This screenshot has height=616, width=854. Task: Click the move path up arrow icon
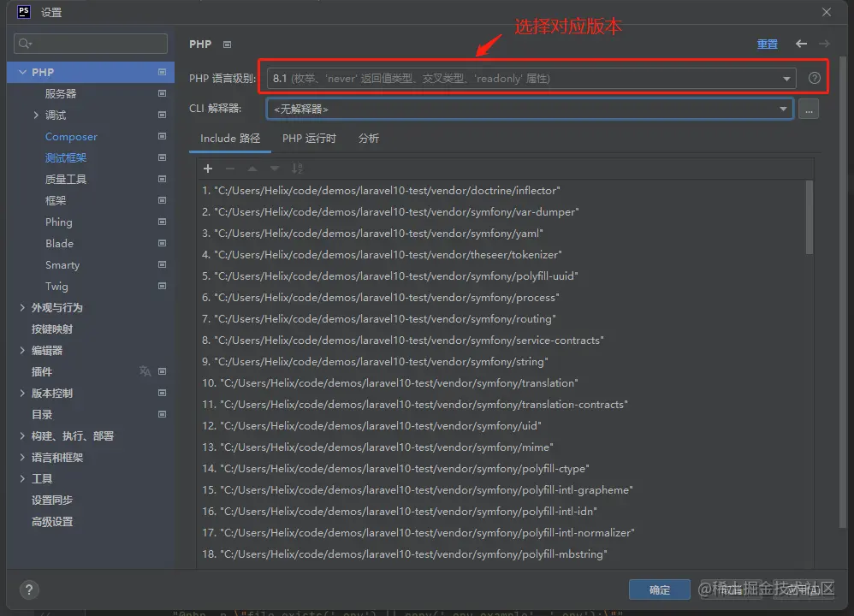point(252,169)
